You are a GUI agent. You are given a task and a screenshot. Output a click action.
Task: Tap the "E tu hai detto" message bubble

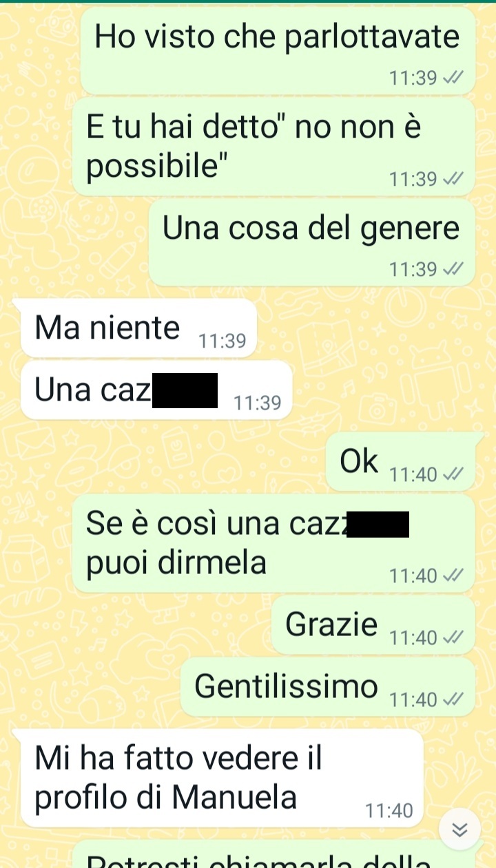coord(273,147)
